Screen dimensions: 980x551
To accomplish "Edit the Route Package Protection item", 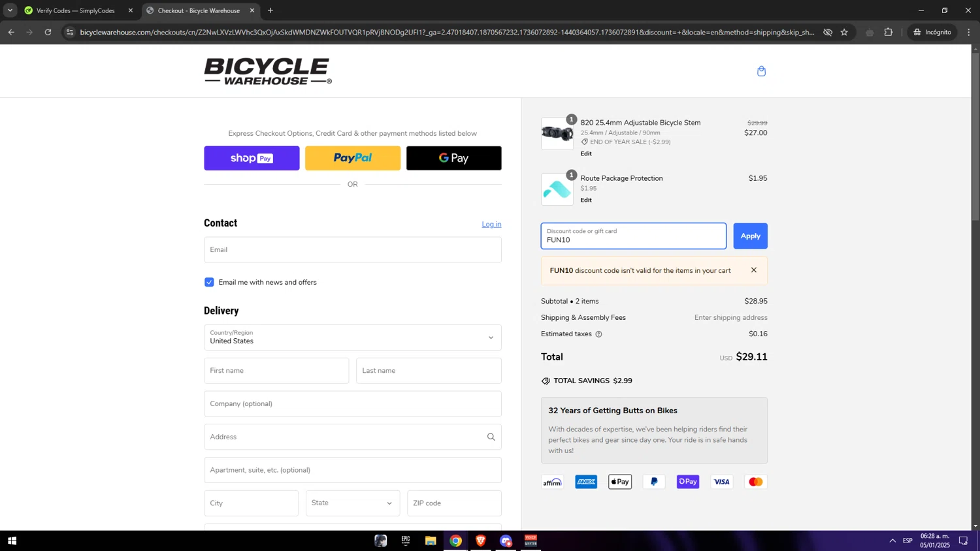I will tap(586, 200).
